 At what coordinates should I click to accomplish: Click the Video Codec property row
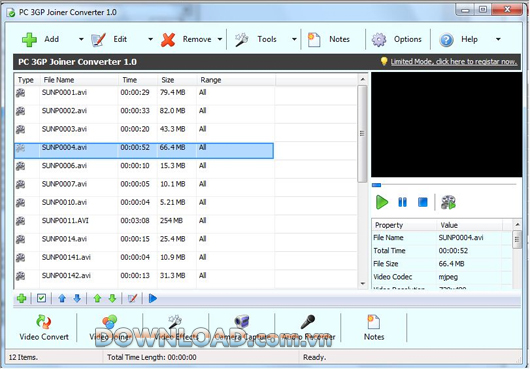pyautogui.click(x=442, y=277)
